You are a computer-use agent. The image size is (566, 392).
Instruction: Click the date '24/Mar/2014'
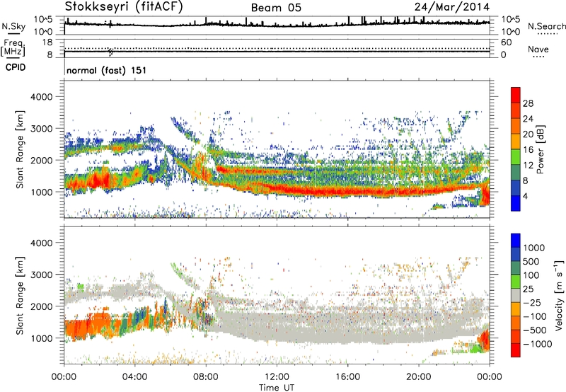(x=452, y=7)
